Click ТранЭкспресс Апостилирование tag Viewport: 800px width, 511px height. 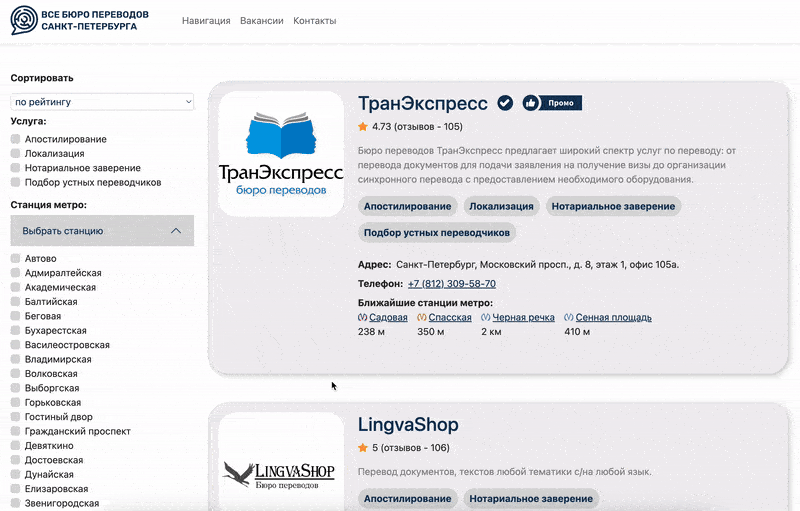[x=407, y=206]
